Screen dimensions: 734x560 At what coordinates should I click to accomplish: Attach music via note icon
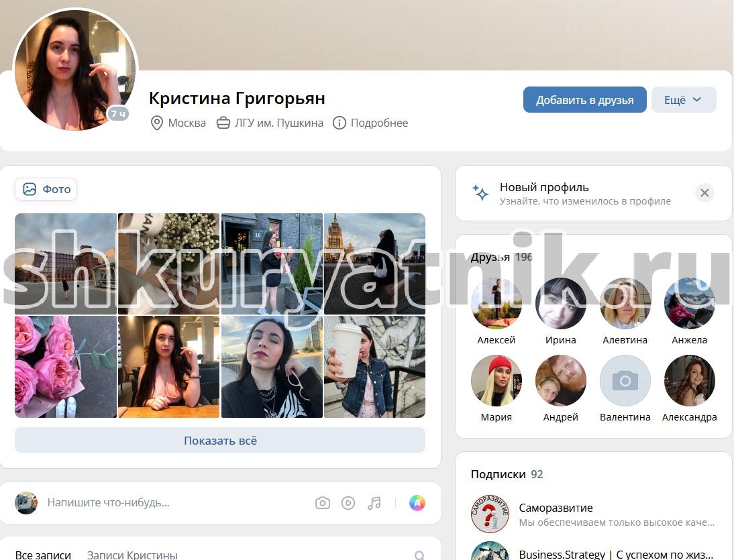pos(374,503)
